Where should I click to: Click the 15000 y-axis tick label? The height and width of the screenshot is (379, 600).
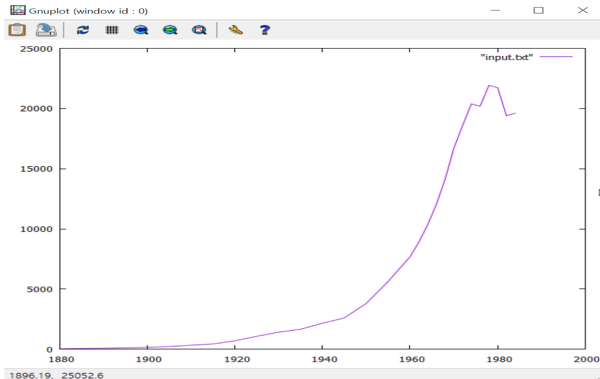coord(36,169)
